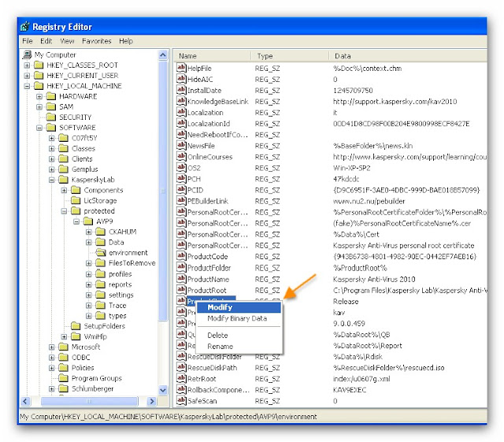Choose Modify from the context menu
Image resolution: width=504 pixels, height=442 pixels.
(239, 307)
